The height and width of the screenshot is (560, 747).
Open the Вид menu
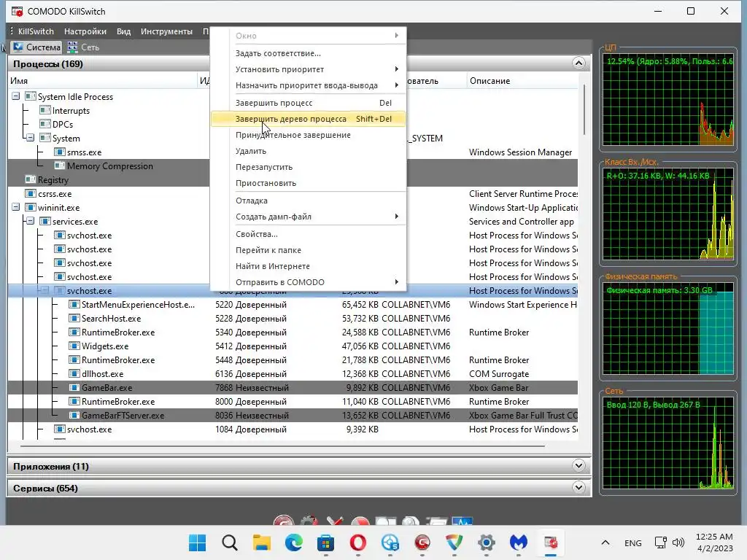coord(124,31)
